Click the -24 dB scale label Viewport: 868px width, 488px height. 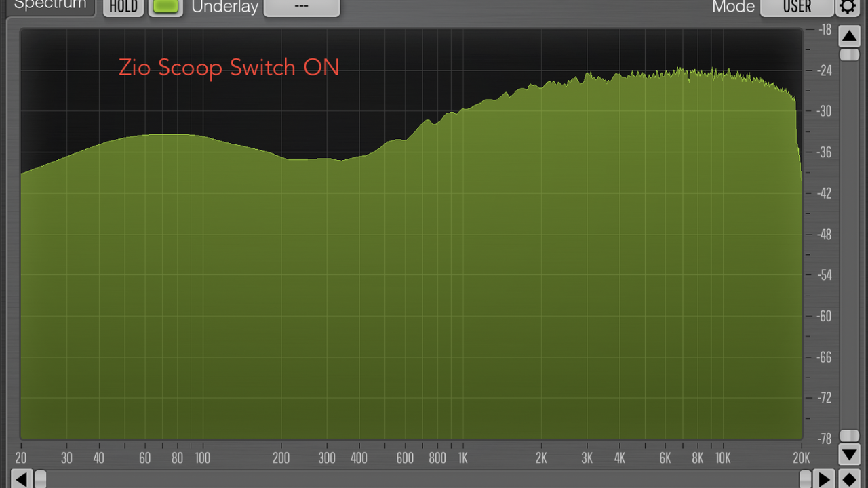823,70
